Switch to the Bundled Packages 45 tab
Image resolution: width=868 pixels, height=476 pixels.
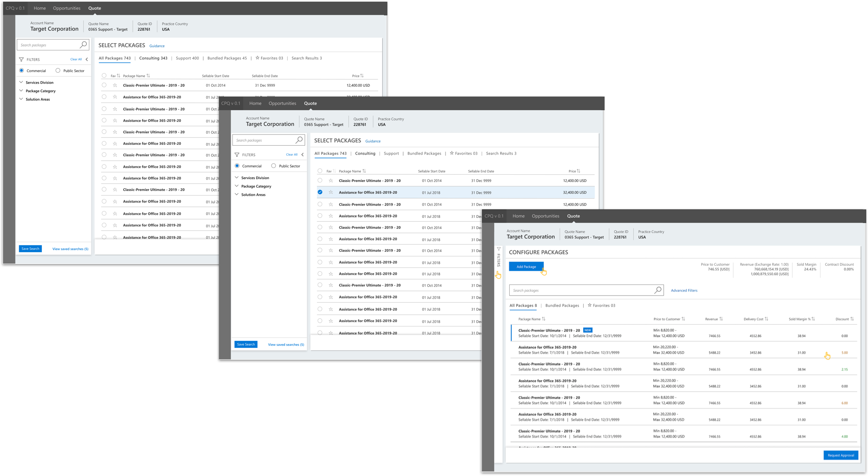pyautogui.click(x=227, y=58)
